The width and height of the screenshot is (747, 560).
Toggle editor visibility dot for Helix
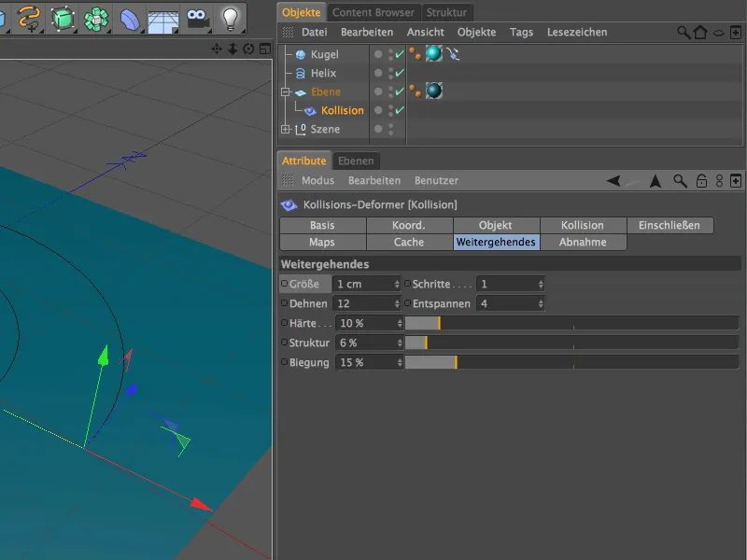point(377,72)
